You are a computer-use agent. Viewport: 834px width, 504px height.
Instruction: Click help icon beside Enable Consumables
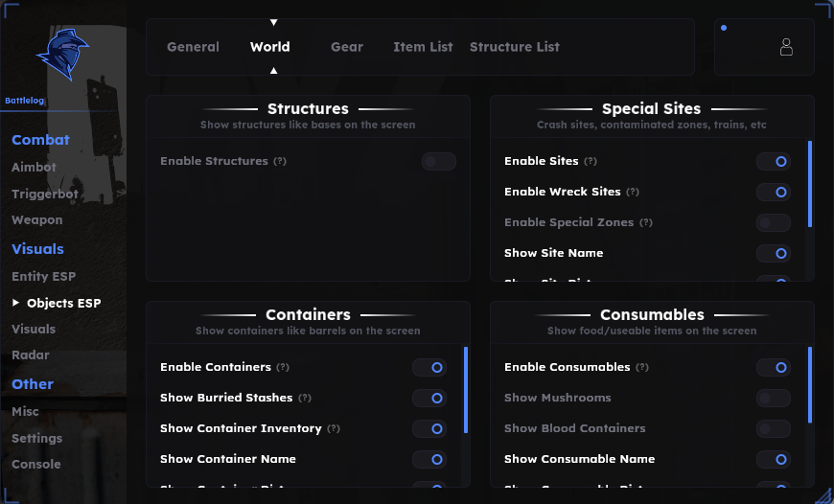pyautogui.click(x=642, y=367)
